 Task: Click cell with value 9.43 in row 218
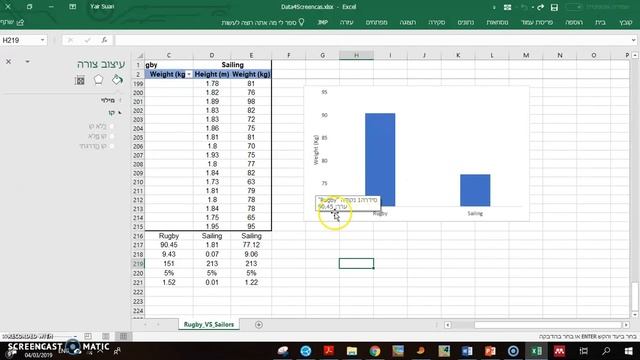coord(169,254)
